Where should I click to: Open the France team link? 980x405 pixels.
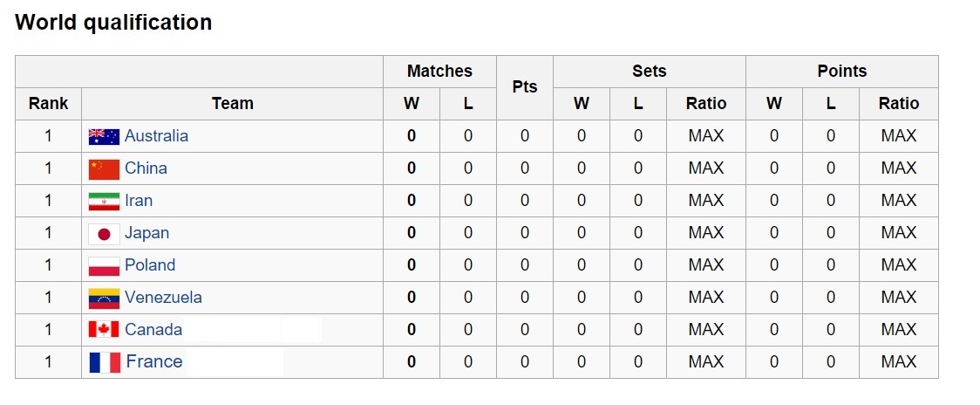point(154,362)
